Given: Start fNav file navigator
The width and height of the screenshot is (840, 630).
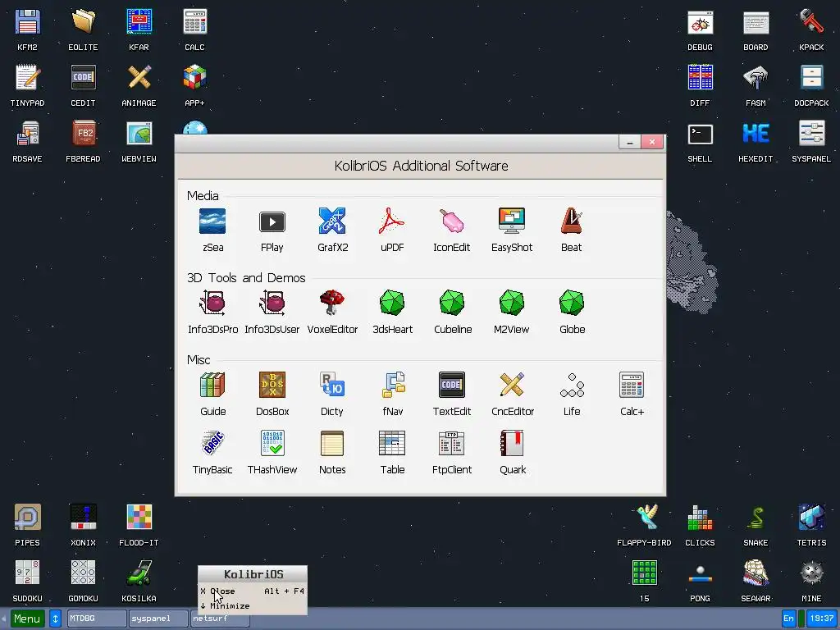Looking at the screenshot, I should (393, 385).
